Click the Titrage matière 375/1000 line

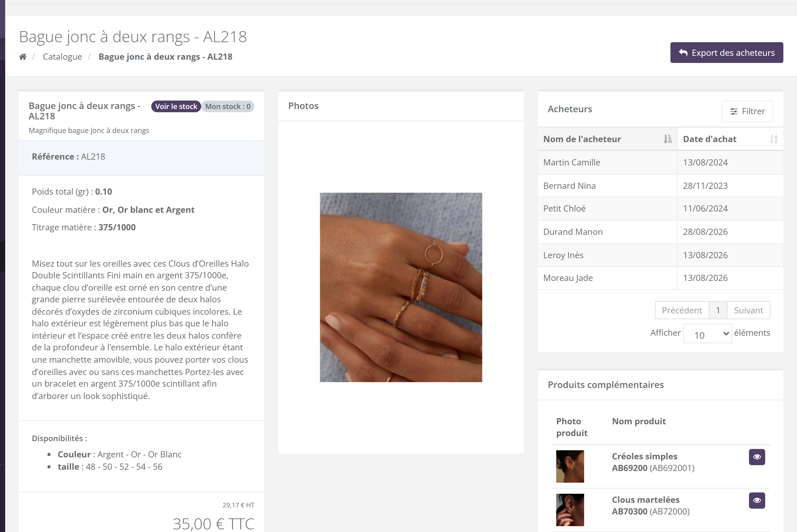pos(84,227)
